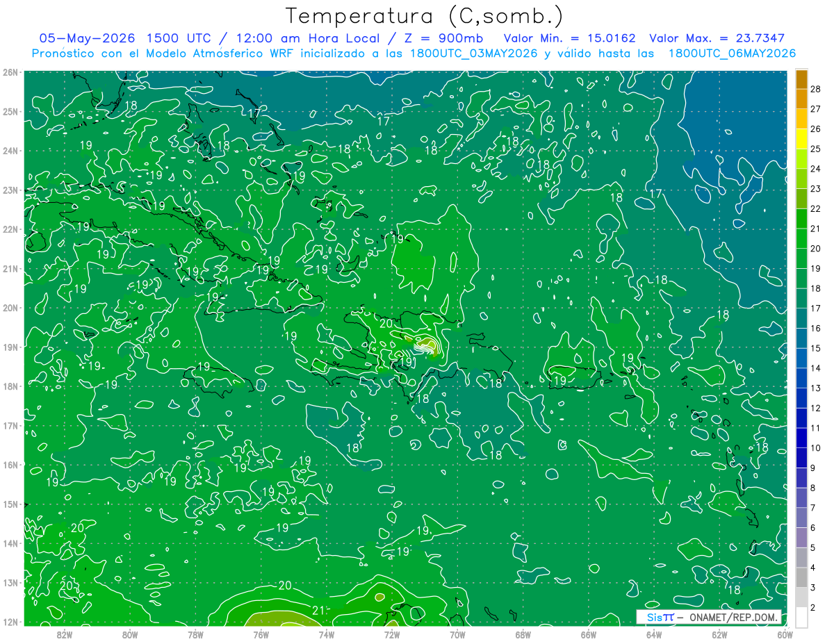
Task: Click the yellow 25 colorbar swatch
Action: pos(801,140)
